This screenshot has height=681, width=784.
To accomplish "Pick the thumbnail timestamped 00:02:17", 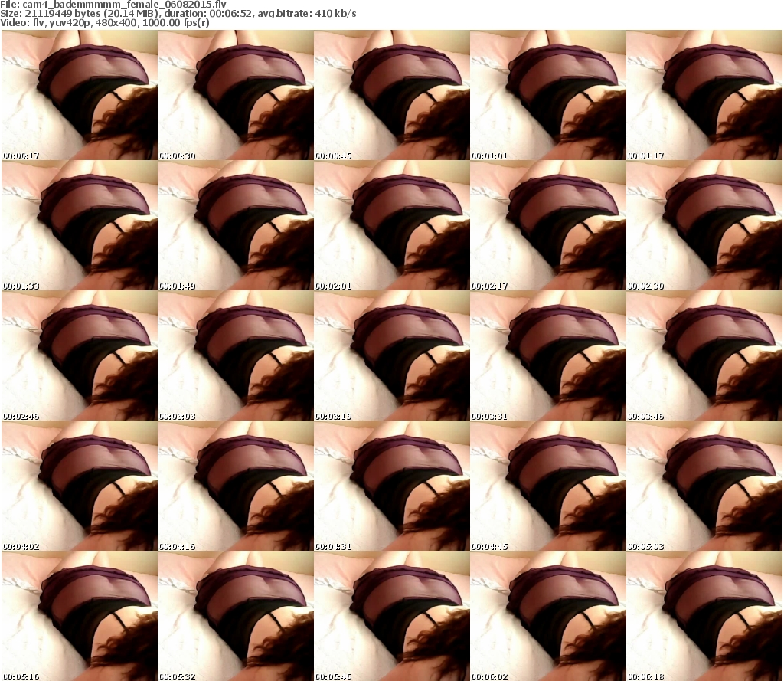I will [548, 225].
